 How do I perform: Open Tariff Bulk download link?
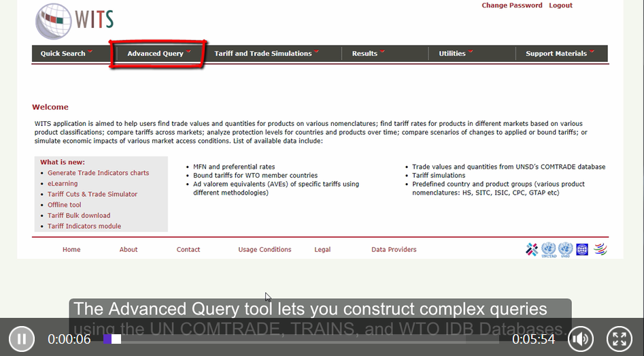click(79, 216)
